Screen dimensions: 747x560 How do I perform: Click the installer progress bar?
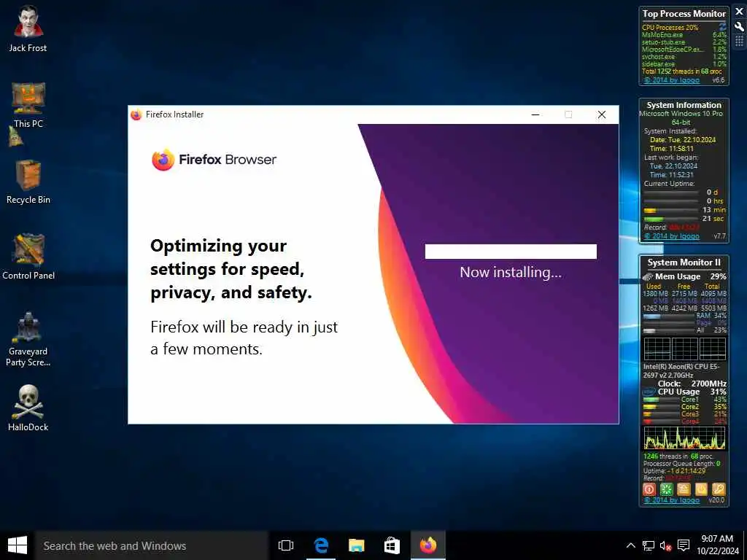click(x=511, y=252)
